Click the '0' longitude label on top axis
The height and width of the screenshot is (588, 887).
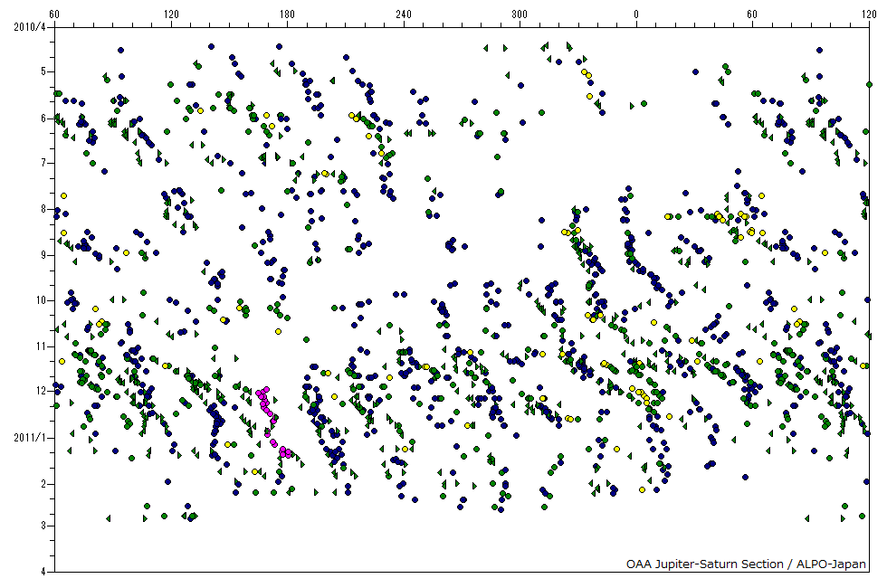pyautogui.click(x=635, y=14)
